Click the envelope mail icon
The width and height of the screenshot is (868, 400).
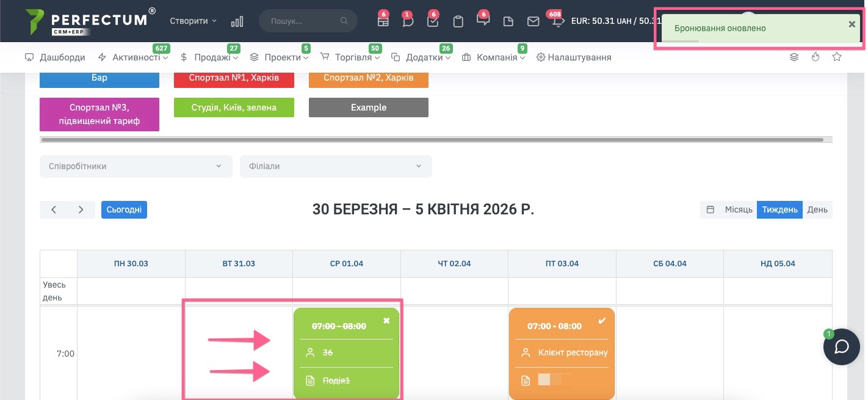click(533, 21)
